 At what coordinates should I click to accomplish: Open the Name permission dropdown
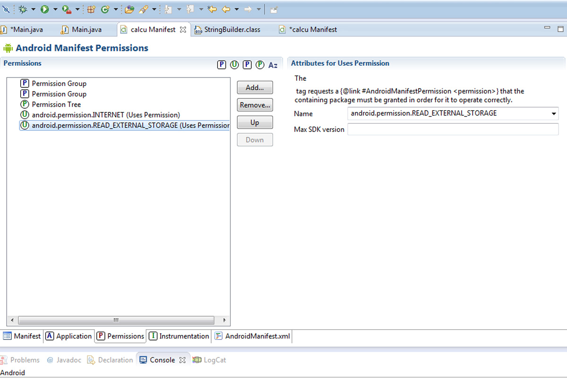553,114
